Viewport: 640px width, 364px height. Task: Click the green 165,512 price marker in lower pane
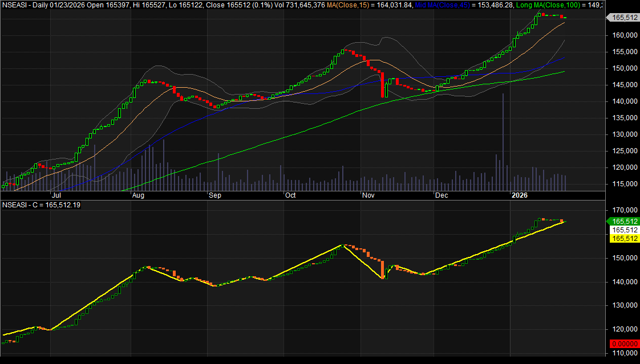[624, 221]
